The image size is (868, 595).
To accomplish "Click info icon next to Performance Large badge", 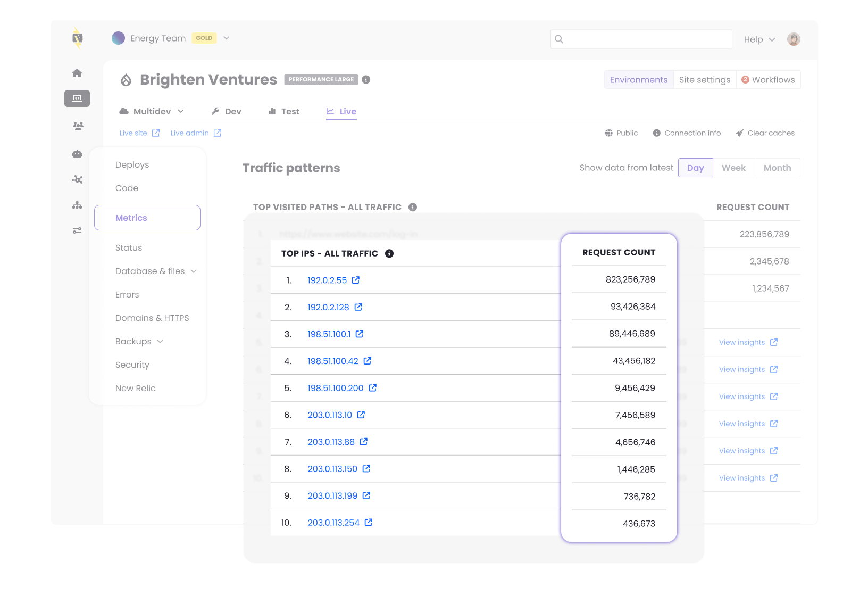I will pyautogui.click(x=366, y=80).
